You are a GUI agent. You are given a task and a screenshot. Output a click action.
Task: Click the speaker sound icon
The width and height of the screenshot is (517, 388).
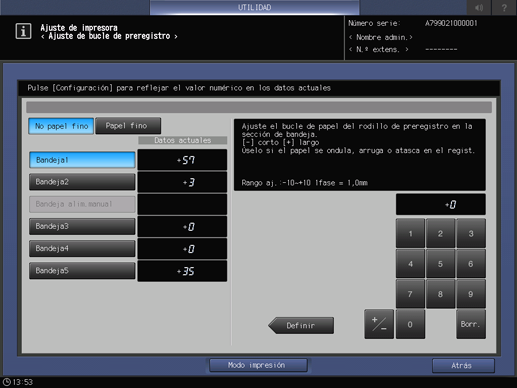tap(479, 7)
